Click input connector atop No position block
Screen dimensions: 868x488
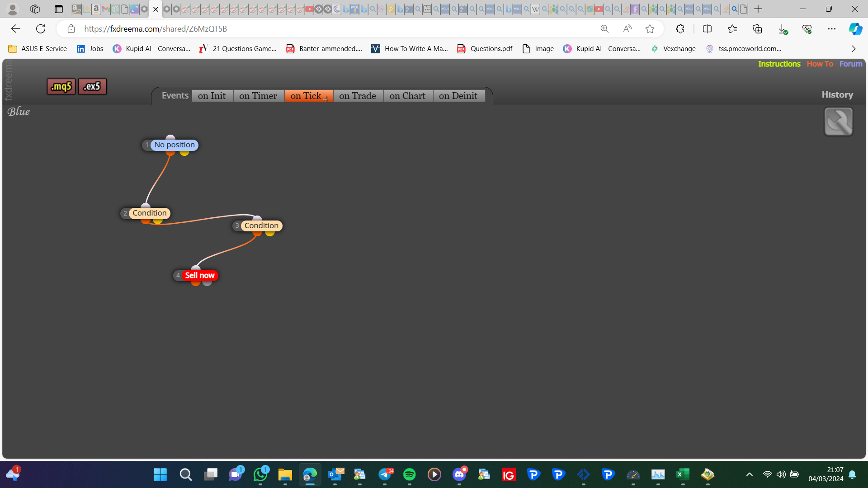[170, 138]
